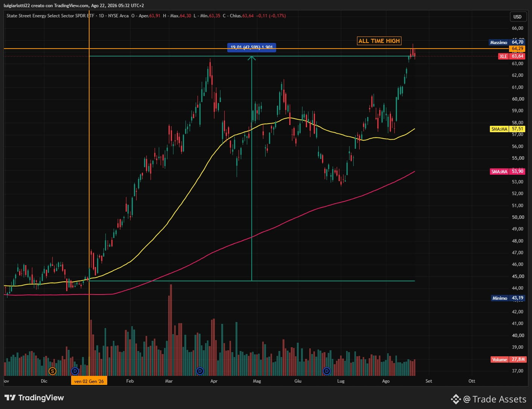Click the 60,00 price scale value
This screenshot has height=409, width=532.
(x=517, y=99)
